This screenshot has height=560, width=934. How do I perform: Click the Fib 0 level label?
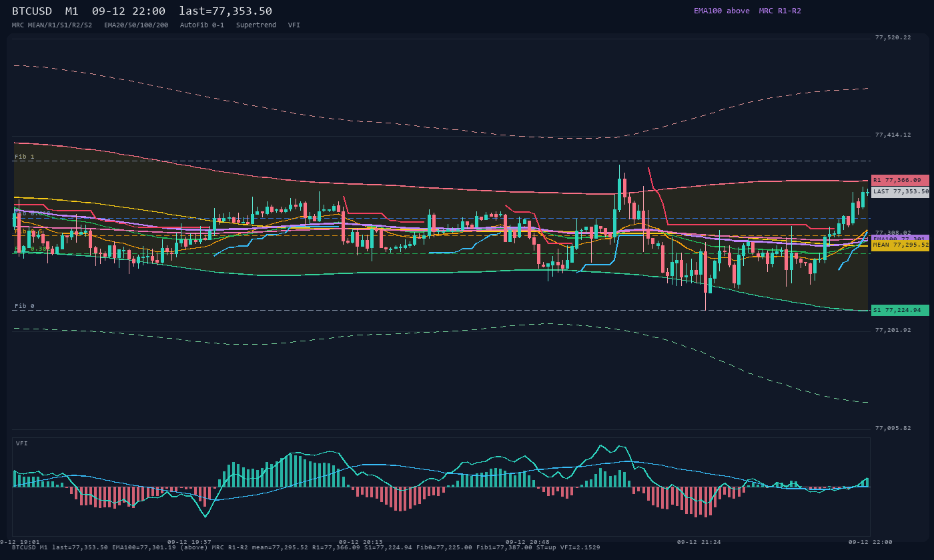point(25,306)
